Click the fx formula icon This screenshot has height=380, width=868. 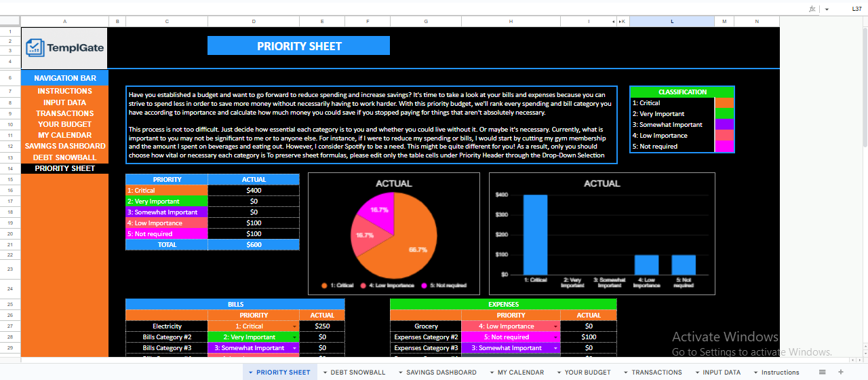tap(812, 9)
